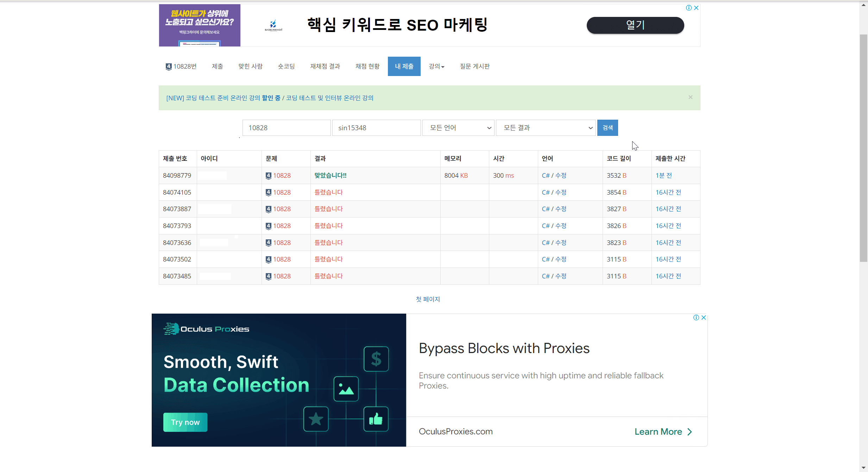868x472 pixels.
Task: Click the 열기 button in top ad
Action: [x=635, y=25]
